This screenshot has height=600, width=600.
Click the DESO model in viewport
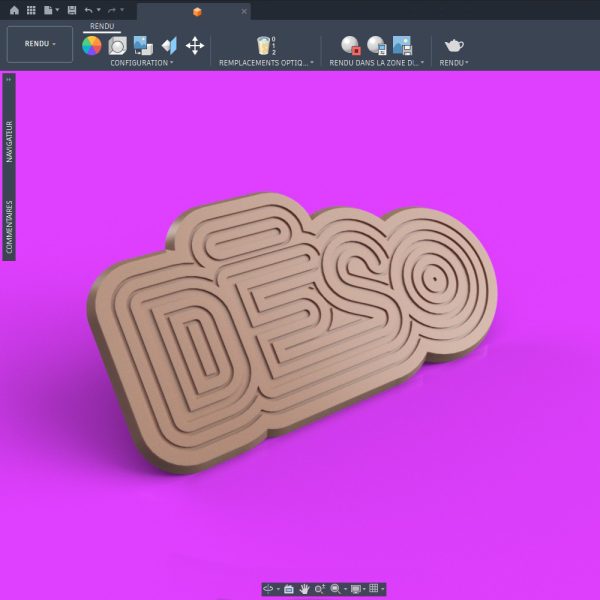292,332
